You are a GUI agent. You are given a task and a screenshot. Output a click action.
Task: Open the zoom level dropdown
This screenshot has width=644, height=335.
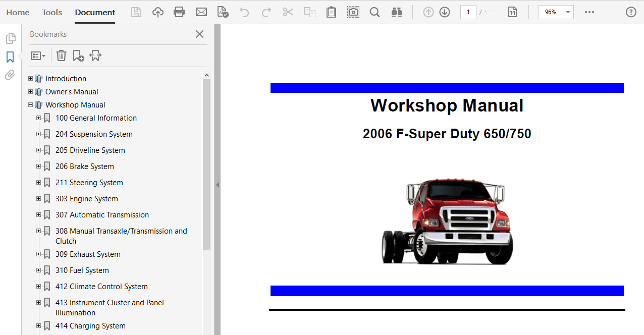pyautogui.click(x=567, y=12)
